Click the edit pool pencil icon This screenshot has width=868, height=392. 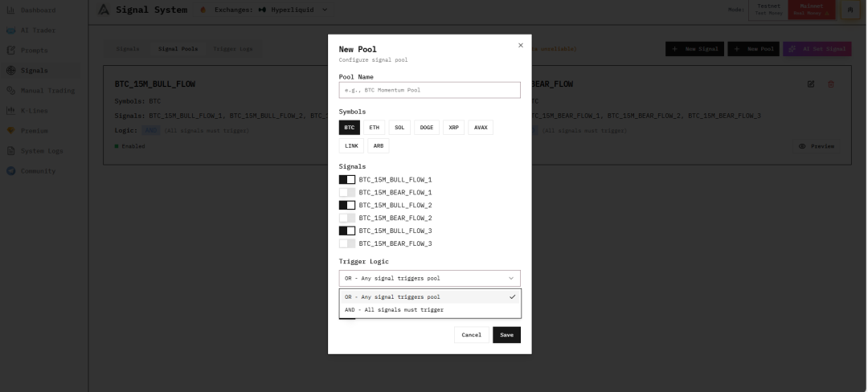811,84
